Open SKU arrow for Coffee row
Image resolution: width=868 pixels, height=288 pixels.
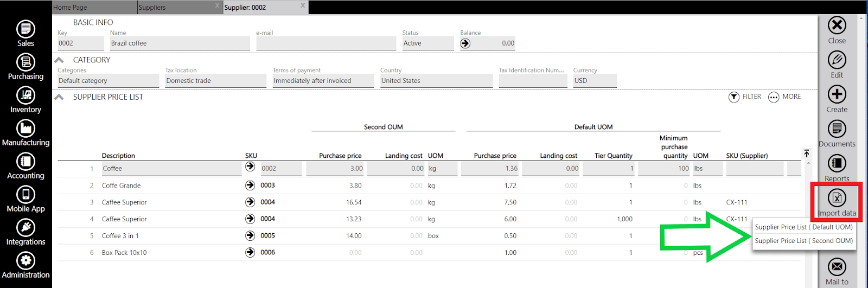(250, 167)
